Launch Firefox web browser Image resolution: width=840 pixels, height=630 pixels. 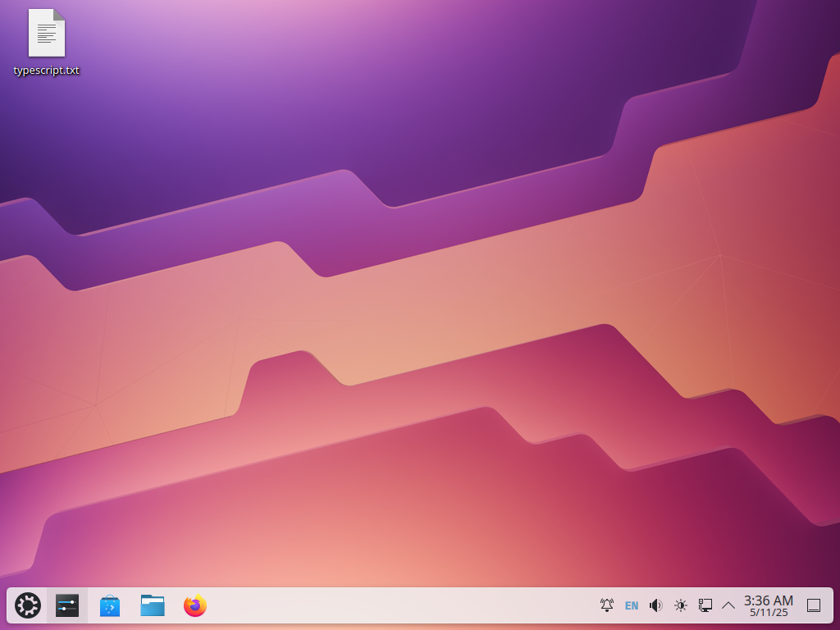coord(195,605)
